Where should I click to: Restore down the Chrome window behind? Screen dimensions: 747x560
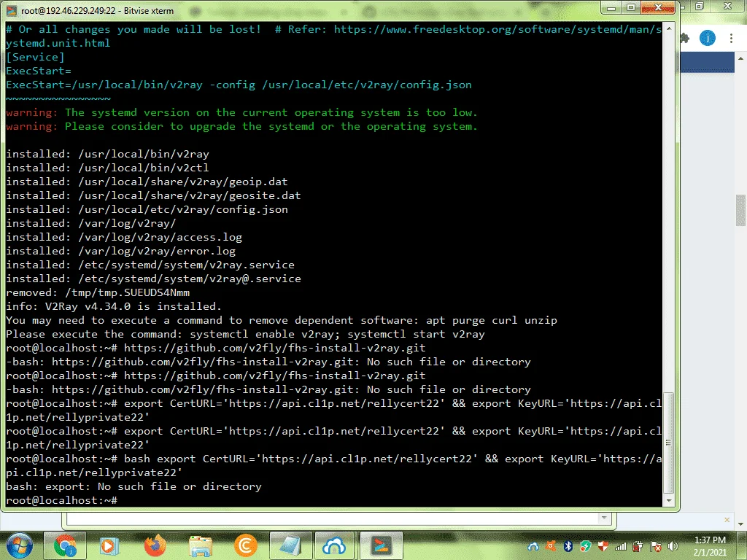tap(700, 6)
